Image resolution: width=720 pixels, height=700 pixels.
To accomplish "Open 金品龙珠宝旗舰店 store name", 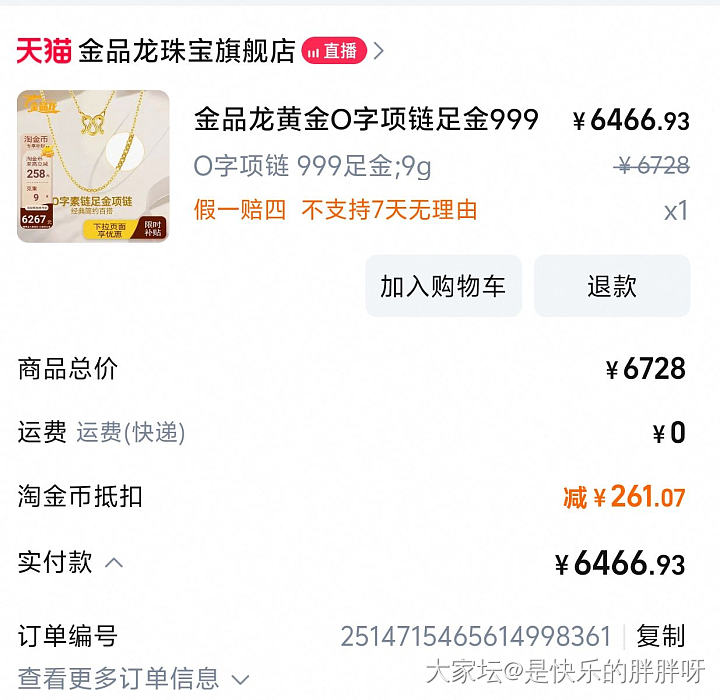I will 187,51.
